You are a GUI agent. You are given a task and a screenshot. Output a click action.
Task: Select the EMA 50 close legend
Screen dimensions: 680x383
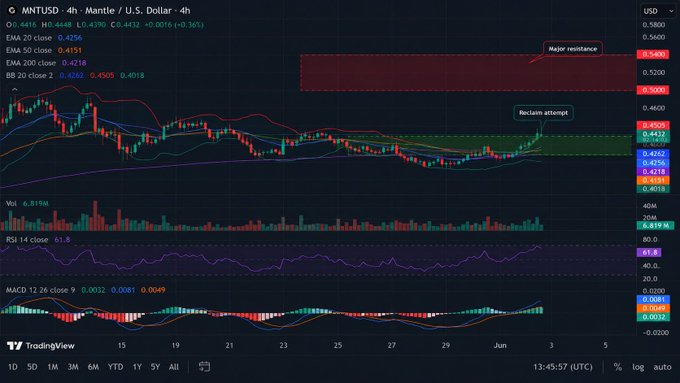29,50
